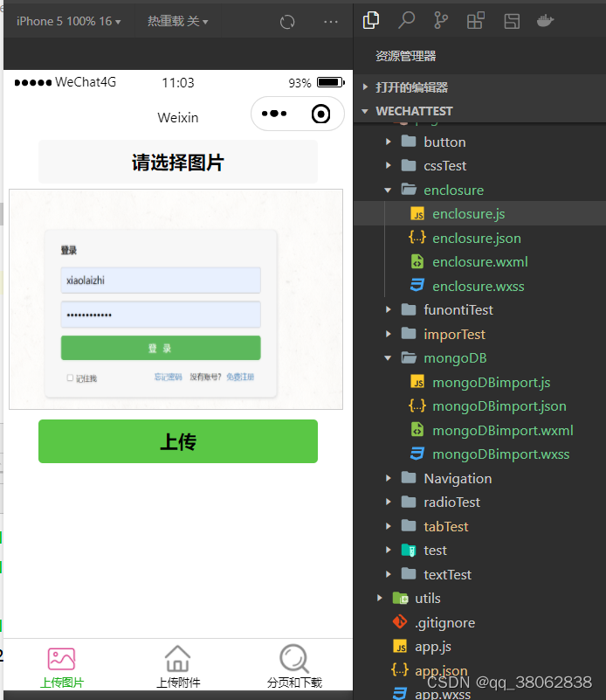Open the Extensions blocks icon
This screenshot has height=700, width=606.
tap(475, 20)
